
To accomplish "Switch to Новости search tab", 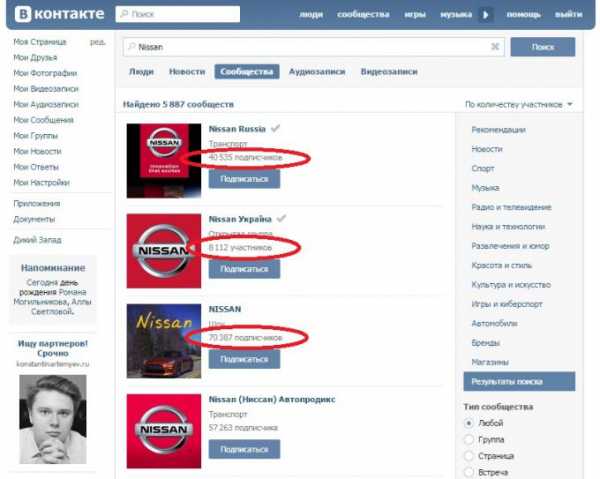I will (x=187, y=72).
